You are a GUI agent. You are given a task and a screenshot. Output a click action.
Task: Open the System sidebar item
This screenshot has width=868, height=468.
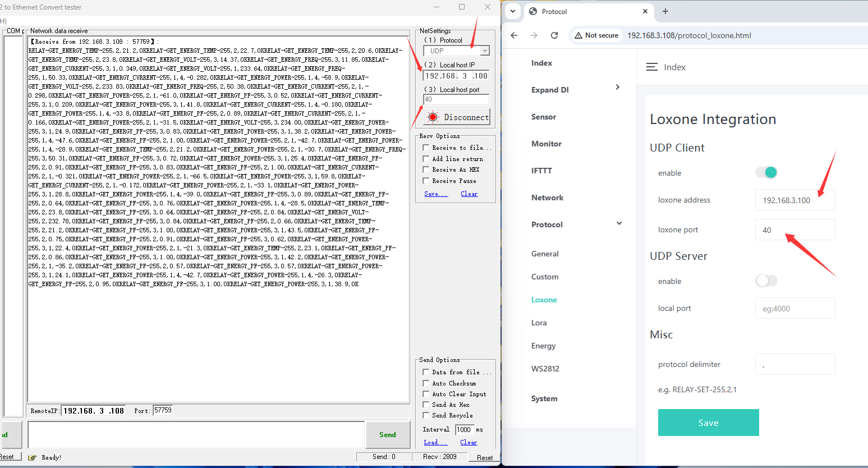click(544, 398)
